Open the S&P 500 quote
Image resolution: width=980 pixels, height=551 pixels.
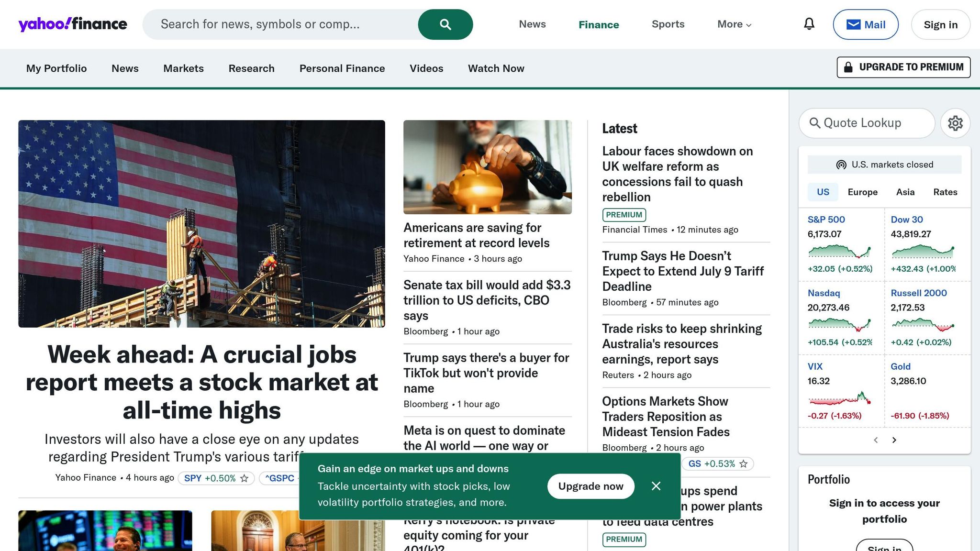tap(826, 220)
